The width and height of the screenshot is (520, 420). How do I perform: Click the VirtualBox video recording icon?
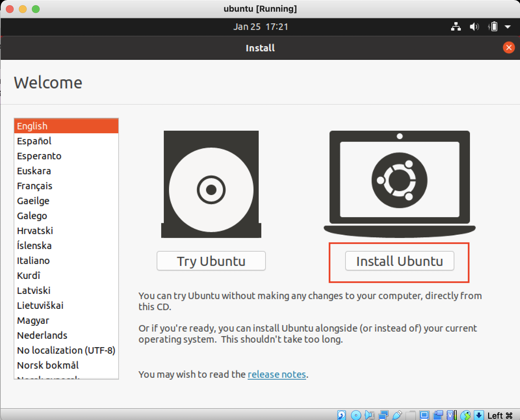tap(438, 415)
